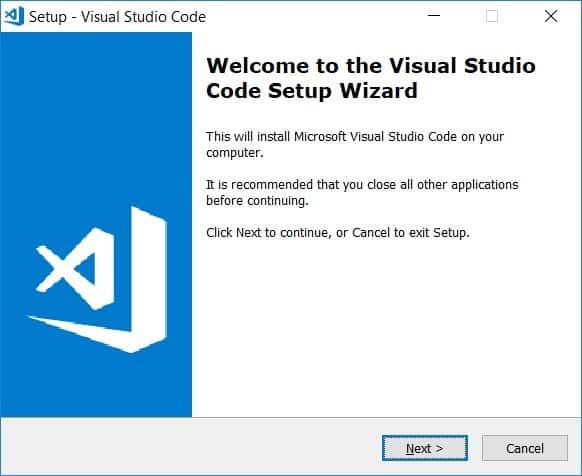This screenshot has height=476, width=582.
Task: Click the greyed-out maximize box icon
Action: tap(492, 16)
